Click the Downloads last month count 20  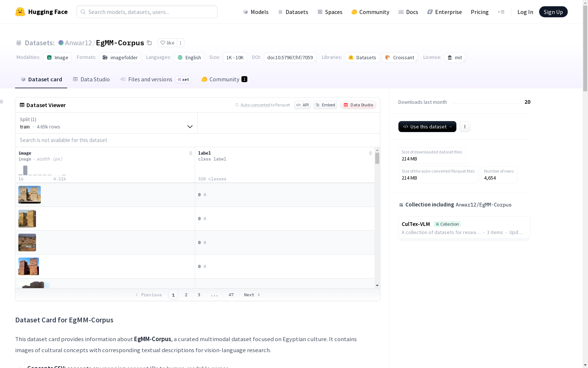(527, 102)
